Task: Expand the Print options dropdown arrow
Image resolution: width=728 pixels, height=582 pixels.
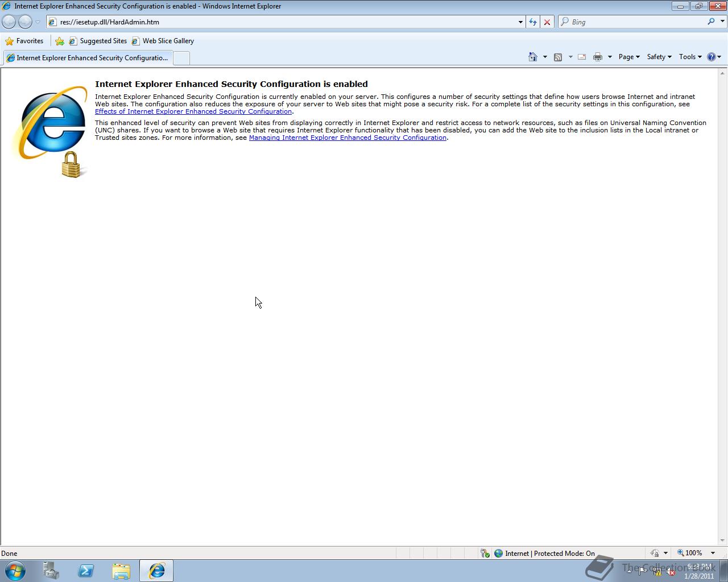Action: coord(610,57)
